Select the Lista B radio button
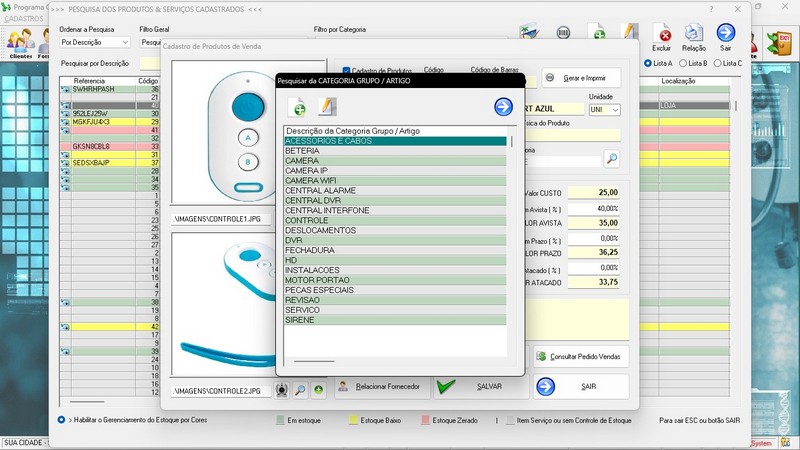800x450 pixels. [x=684, y=63]
